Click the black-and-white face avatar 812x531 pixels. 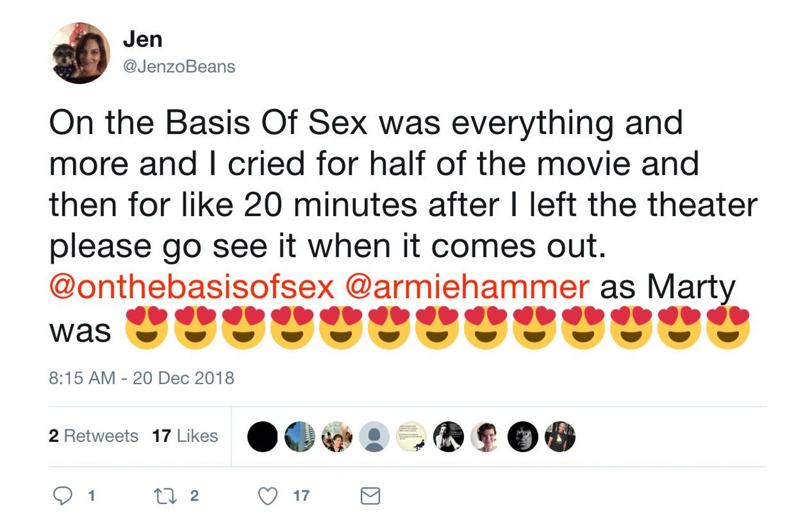(x=523, y=436)
